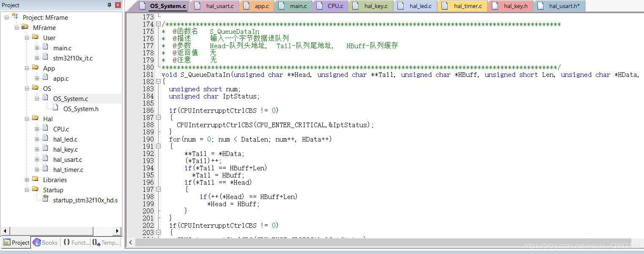Expand the main.c node in tree
This screenshot has width=644, height=254.
click(37, 48)
